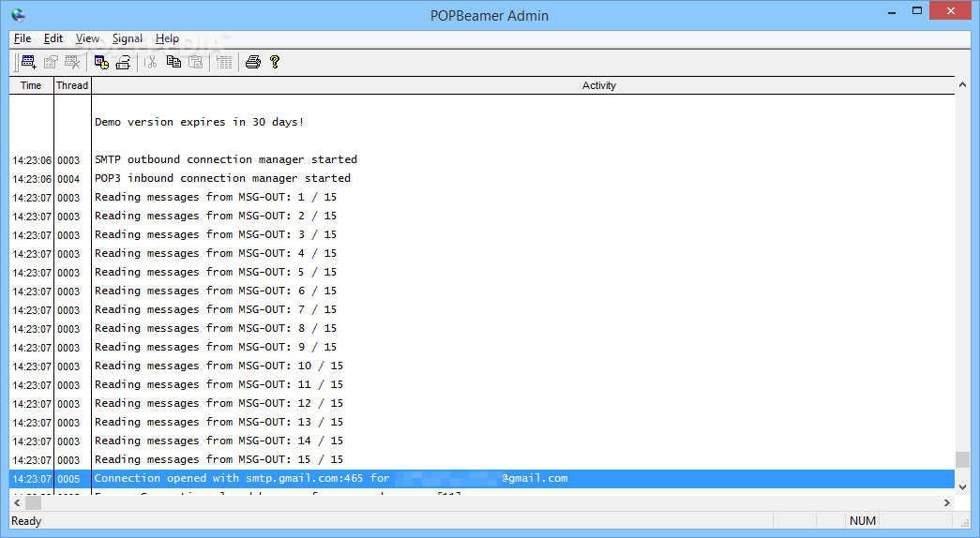This screenshot has width=980, height=538.
Task: Select row 'Reading messages from MSG-OUT: 4 / 15'
Action: 482,254
